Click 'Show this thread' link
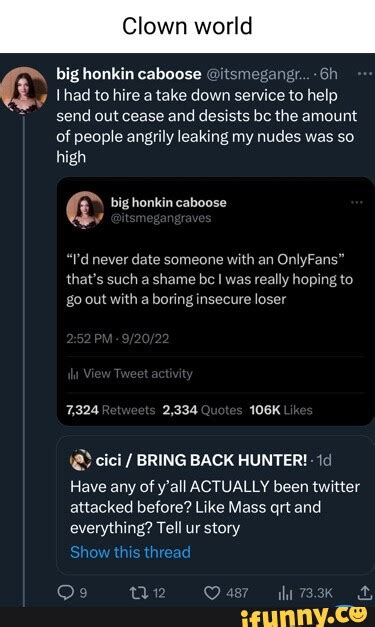This screenshot has width=375, height=627. coord(130,552)
